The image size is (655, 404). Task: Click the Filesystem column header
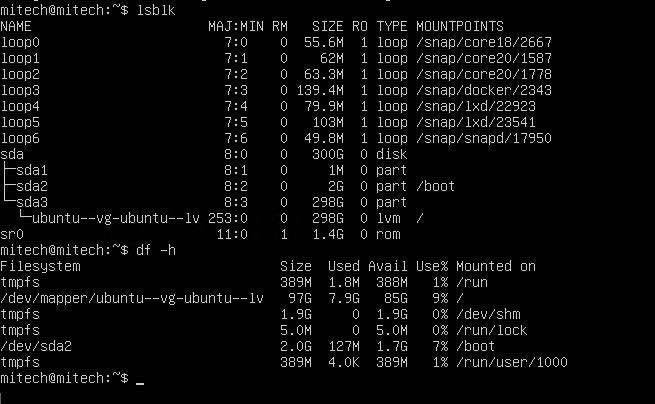point(41,266)
